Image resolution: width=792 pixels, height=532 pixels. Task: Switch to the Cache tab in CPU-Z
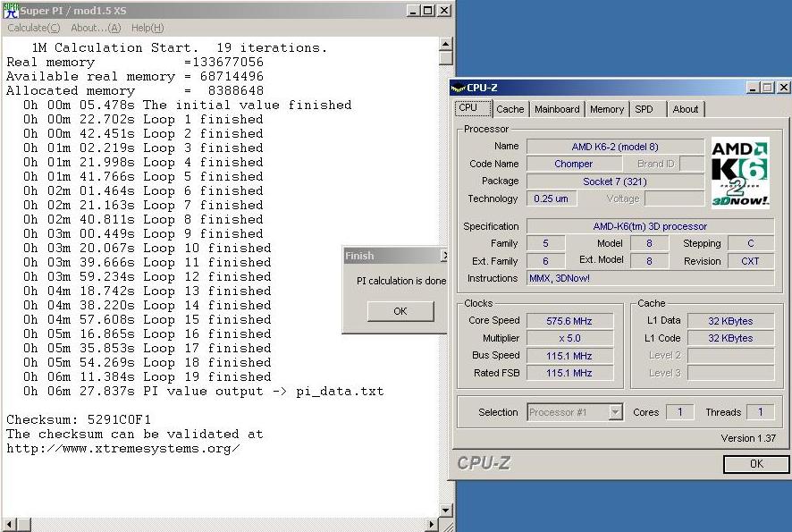[510, 109]
